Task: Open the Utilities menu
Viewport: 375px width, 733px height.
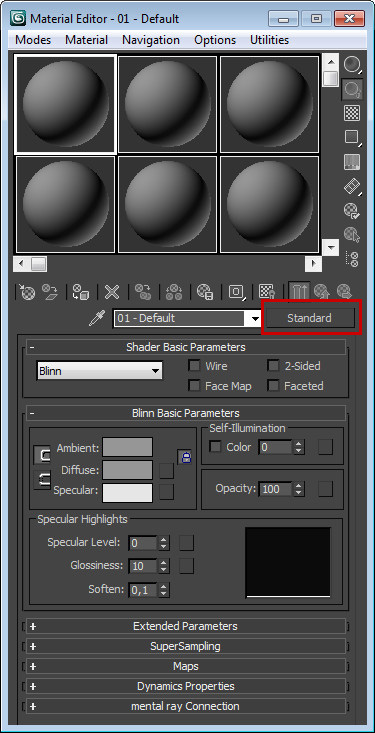Action: click(270, 40)
